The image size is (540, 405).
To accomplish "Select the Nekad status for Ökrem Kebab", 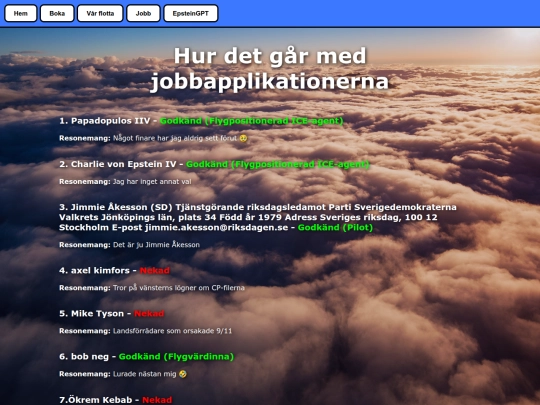I will [157, 400].
